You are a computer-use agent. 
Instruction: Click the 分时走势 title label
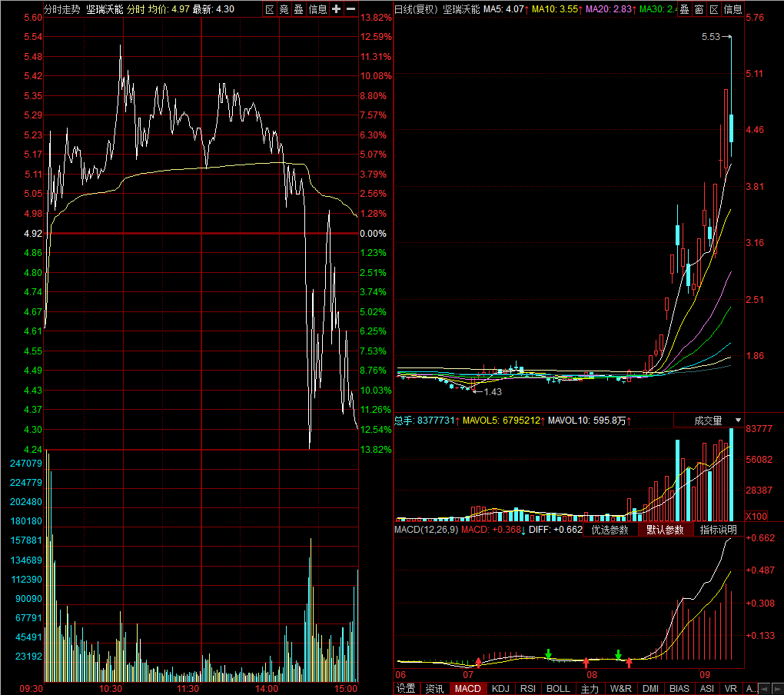point(62,9)
